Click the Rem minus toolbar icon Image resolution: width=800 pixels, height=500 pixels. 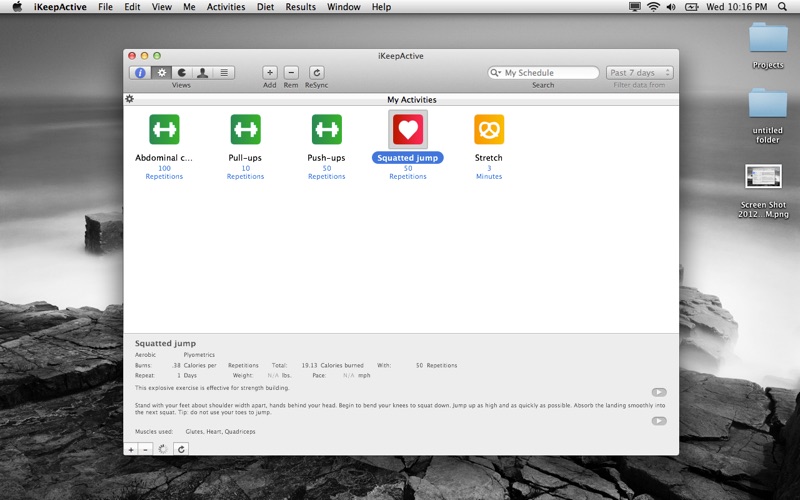[291, 73]
